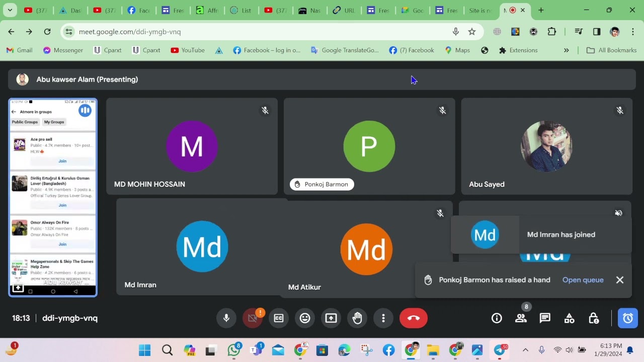644x362 pixels.
Task: Open new Chrome tab plus button
Action: click(x=541, y=10)
